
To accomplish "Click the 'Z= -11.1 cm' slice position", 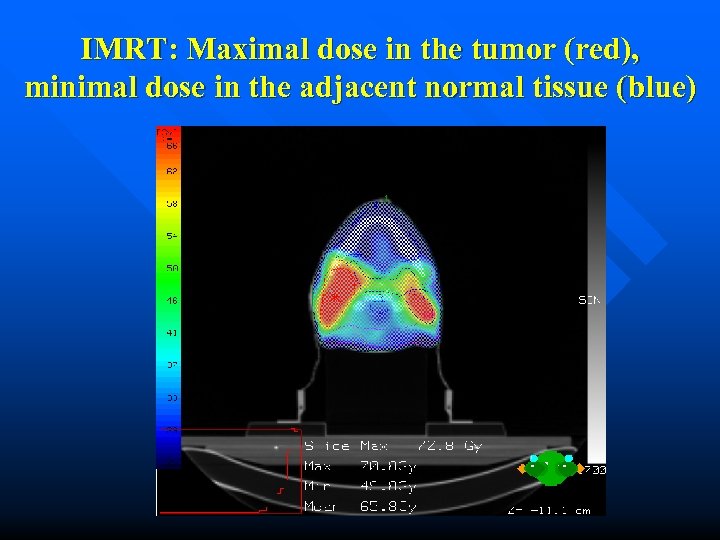I will click(549, 510).
